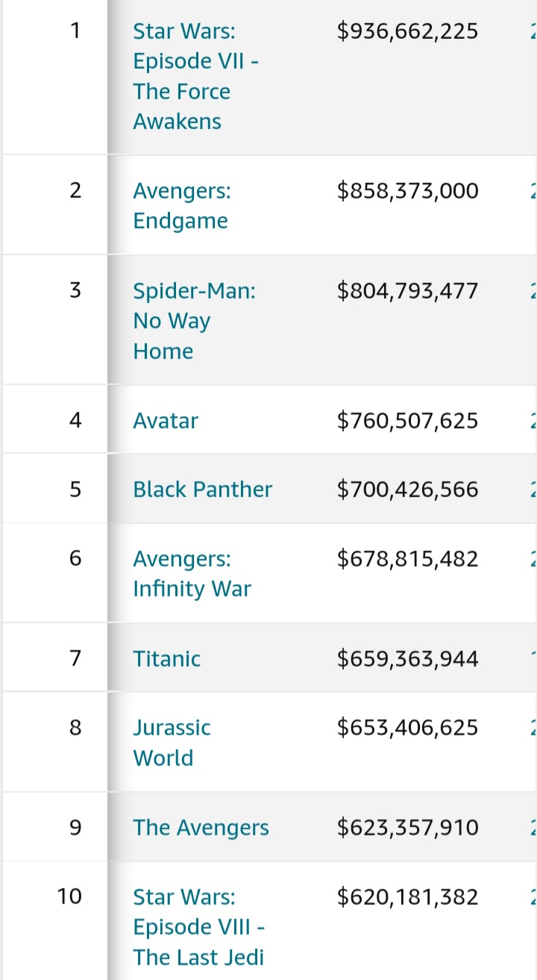Viewport: 537px width, 980px height.
Task: Open the Titanic movie link
Action: (x=167, y=658)
